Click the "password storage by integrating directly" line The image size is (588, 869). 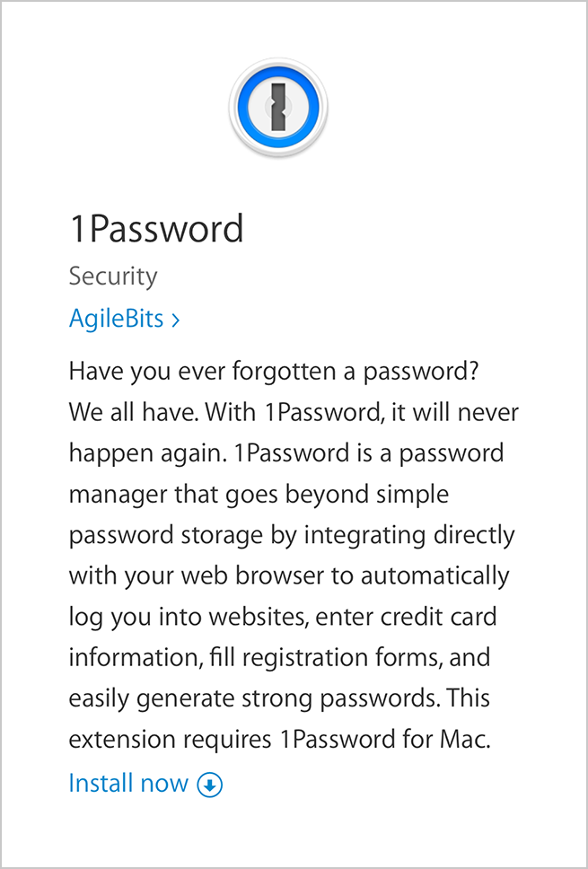(292, 536)
